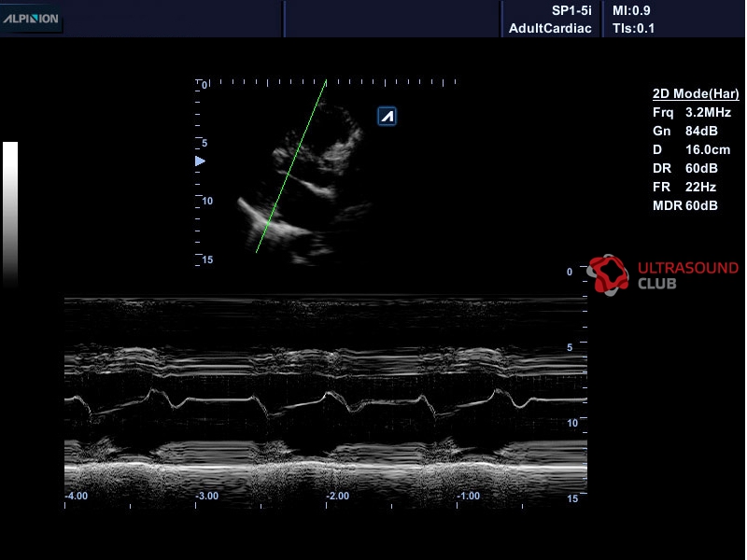
Task: Select the Frq 3.2MHz frequency value
Action: pos(692,112)
